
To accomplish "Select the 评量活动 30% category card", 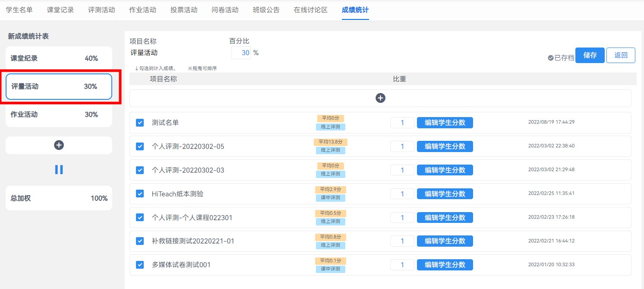I will click(59, 86).
